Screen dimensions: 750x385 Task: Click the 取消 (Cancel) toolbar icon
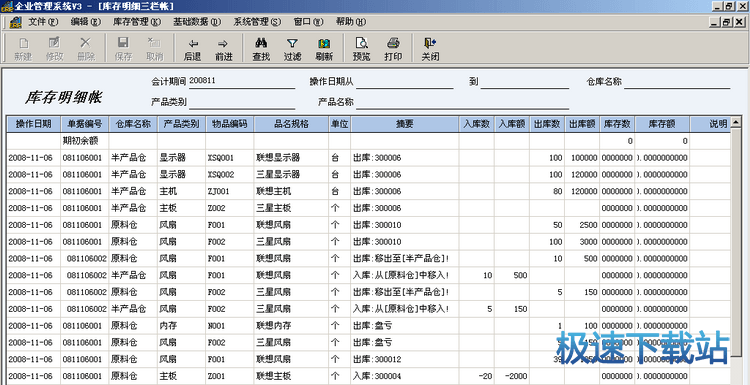pos(154,49)
